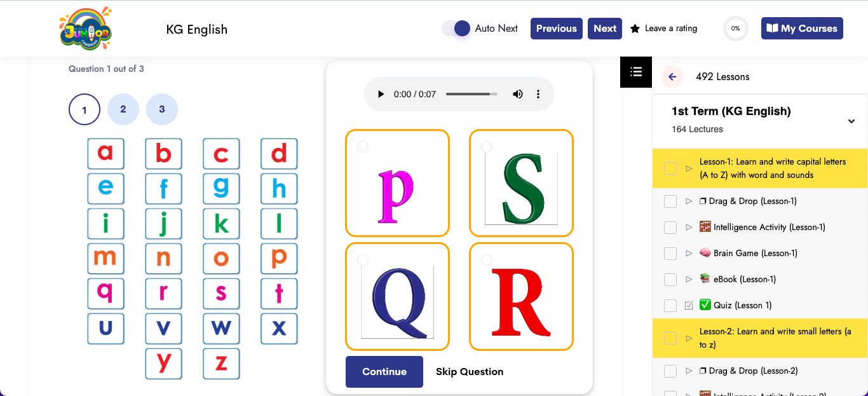The width and height of the screenshot is (868, 396).
Task: Click the green Quiz checkmark icon
Action: pos(706,305)
